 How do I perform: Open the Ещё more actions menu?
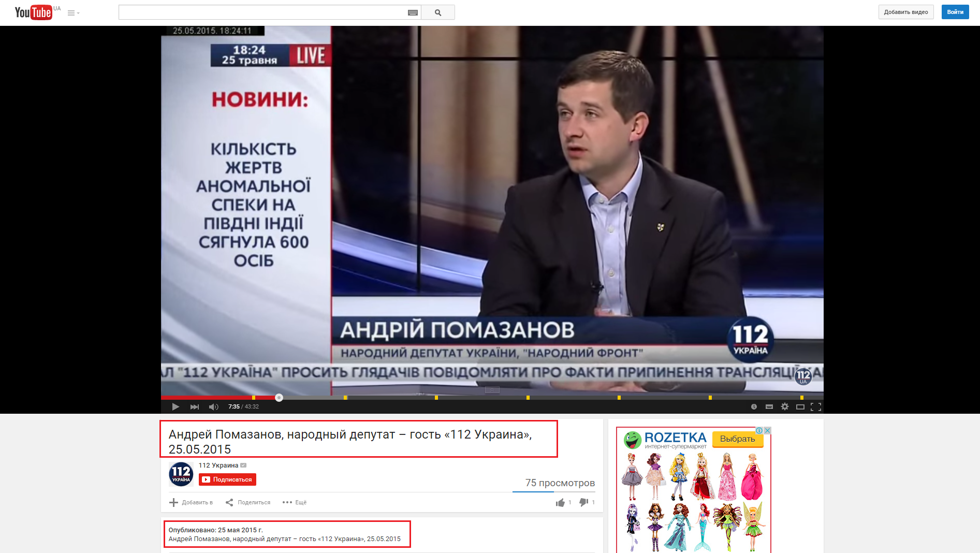295,502
